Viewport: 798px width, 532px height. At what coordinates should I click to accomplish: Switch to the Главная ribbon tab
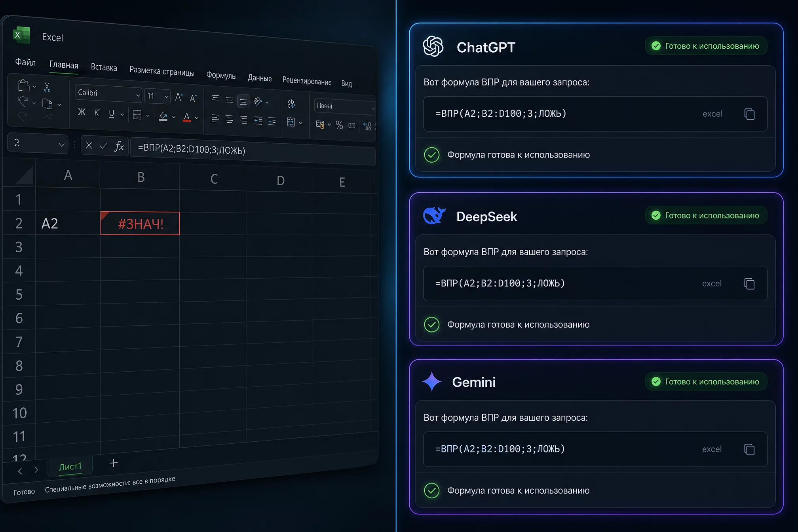pos(64,65)
